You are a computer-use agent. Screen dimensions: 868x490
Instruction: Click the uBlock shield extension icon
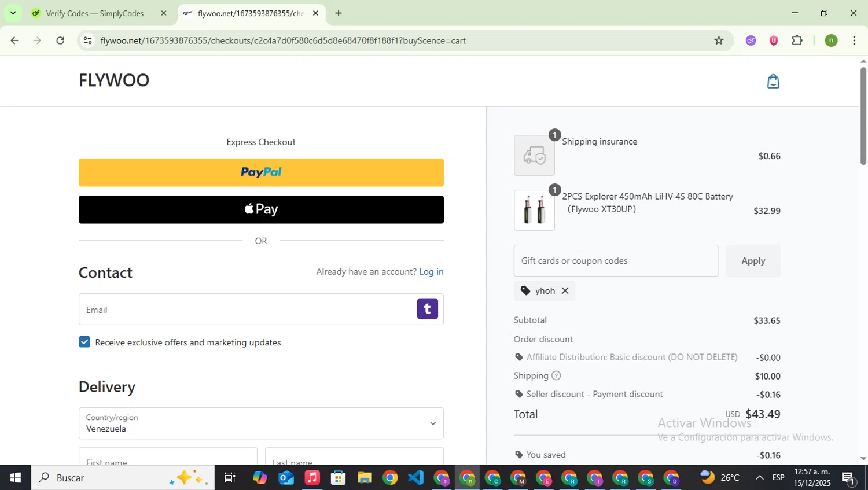coord(774,40)
